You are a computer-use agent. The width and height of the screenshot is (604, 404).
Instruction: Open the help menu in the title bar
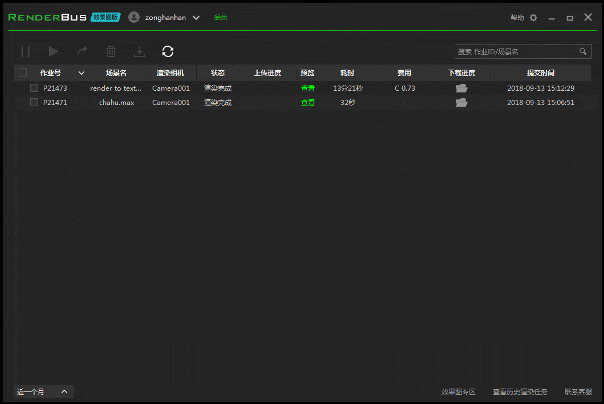click(x=516, y=18)
